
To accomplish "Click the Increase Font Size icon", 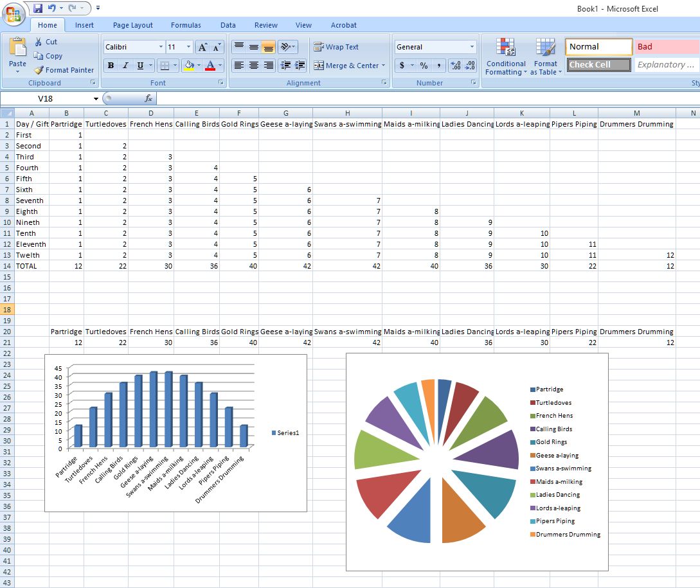I will point(202,47).
